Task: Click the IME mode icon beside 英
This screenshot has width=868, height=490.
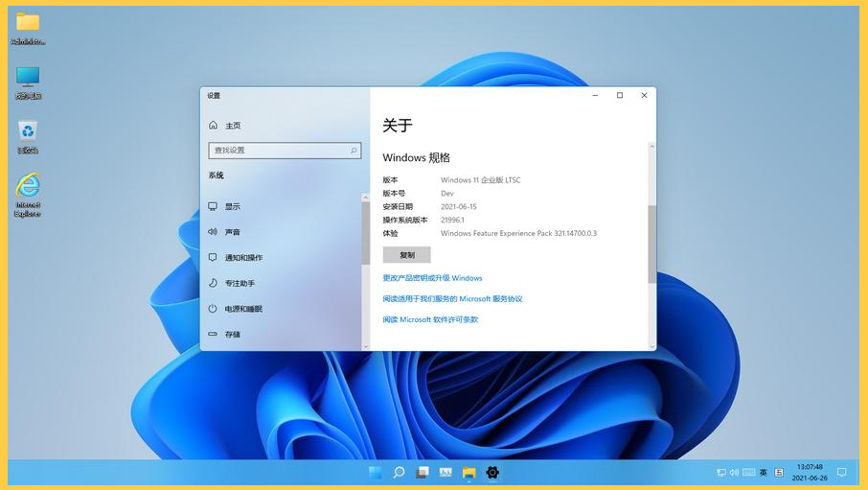Action: [x=779, y=473]
